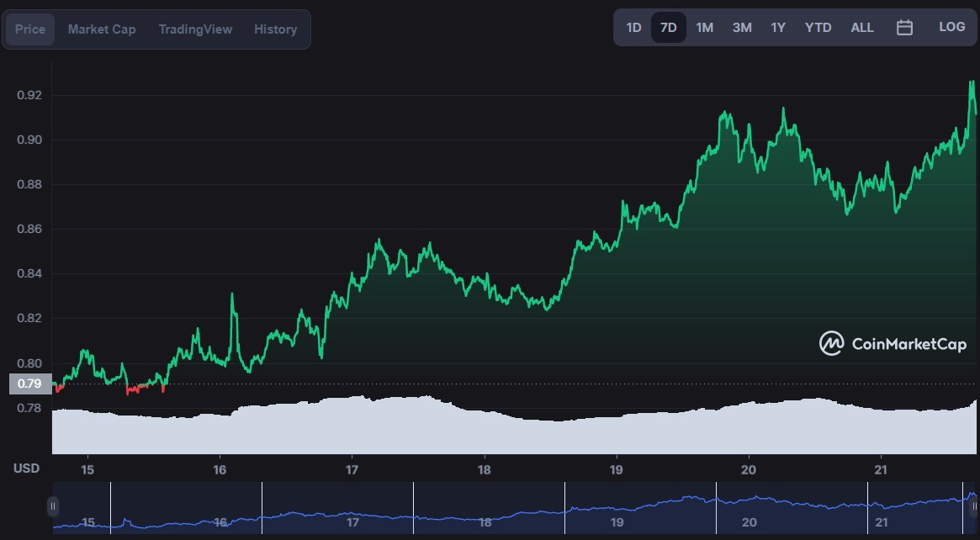Screen dimensions: 980x540
Task: Toggle the LOG scale option
Action: tap(952, 27)
